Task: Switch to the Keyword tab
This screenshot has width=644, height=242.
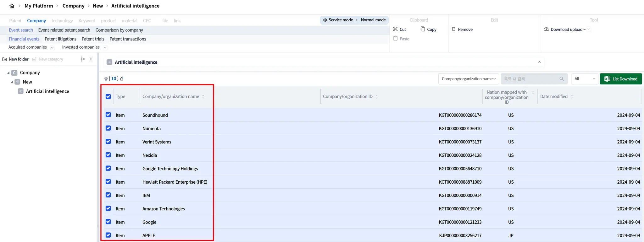Action: point(87,21)
